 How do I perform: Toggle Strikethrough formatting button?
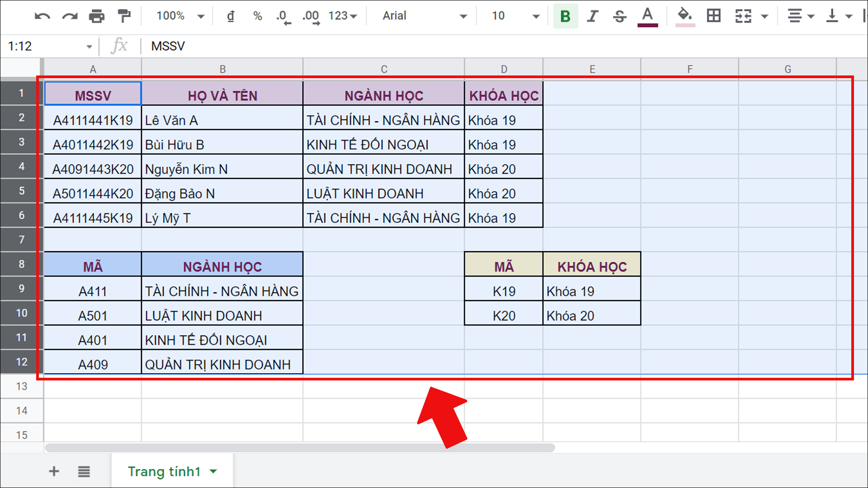click(x=619, y=16)
